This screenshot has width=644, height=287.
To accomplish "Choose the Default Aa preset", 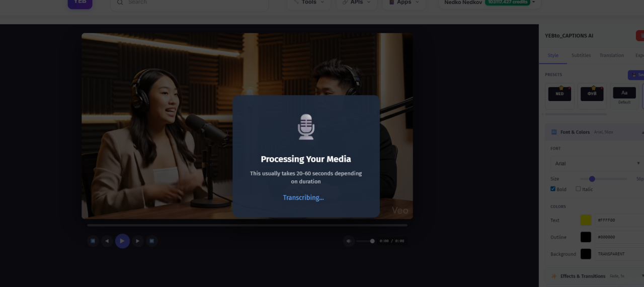I will [x=624, y=94].
